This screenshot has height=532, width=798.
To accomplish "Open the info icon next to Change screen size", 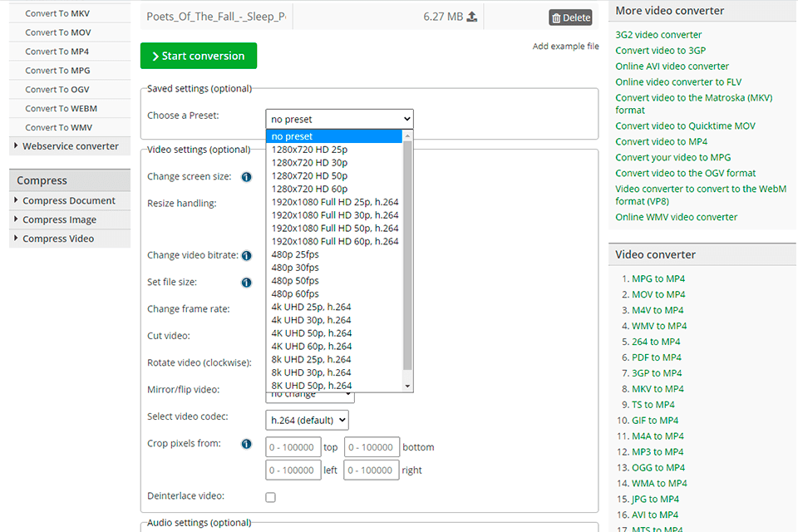I will 246,176.
